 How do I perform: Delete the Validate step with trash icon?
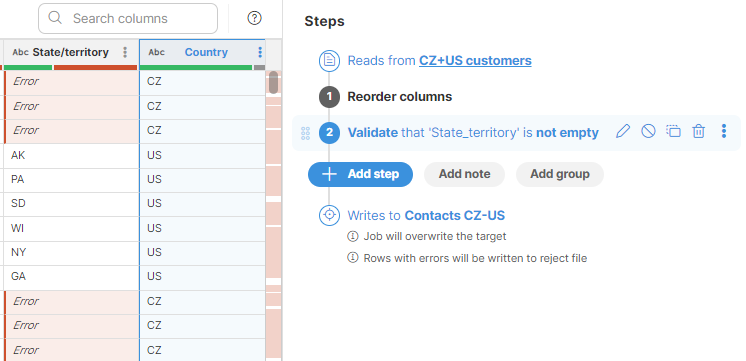pyautogui.click(x=698, y=131)
